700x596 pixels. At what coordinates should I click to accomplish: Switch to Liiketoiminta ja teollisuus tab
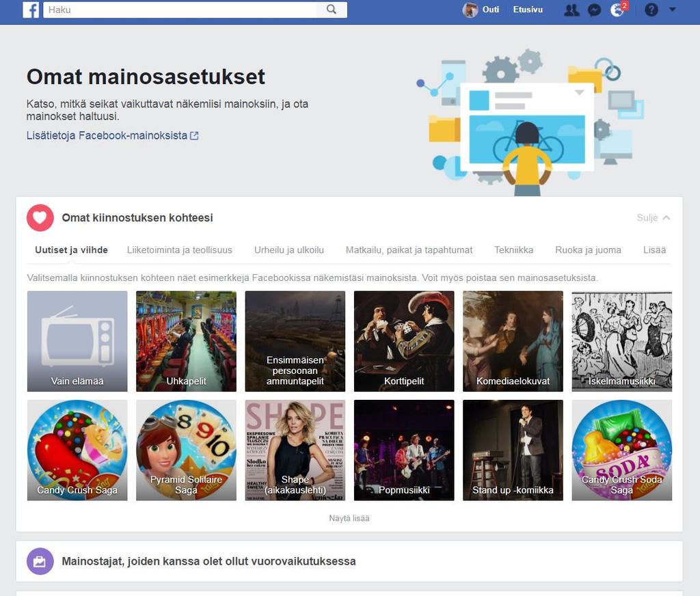tap(180, 250)
